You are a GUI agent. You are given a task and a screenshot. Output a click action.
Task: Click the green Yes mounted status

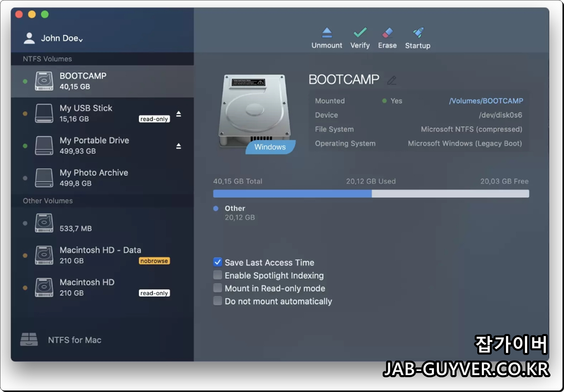[x=392, y=101]
